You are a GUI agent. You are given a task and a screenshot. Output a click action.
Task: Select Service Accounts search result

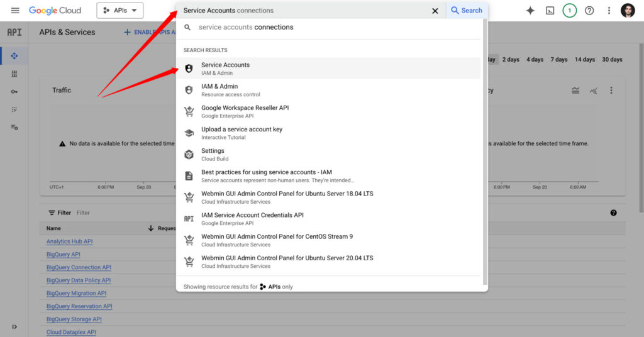tap(225, 69)
